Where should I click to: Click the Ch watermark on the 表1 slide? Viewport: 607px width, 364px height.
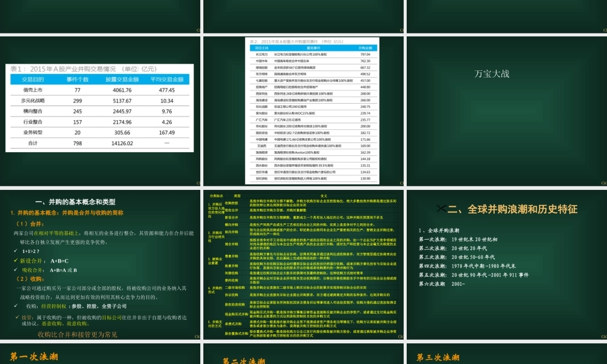198,183
